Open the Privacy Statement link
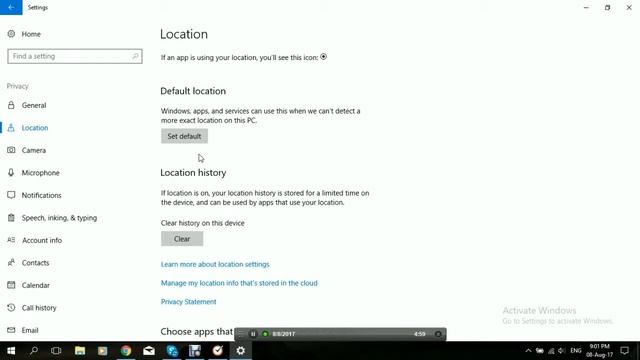 pyautogui.click(x=188, y=302)
